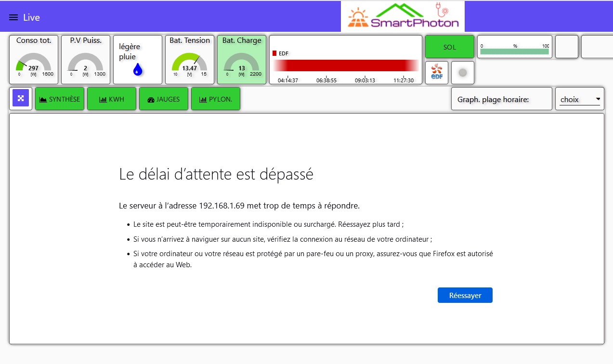Click the red EDF timeline bar
613x364 pixels.
346,65
